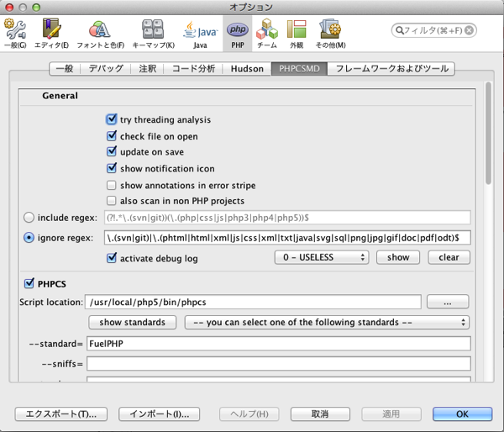Select the include regex radio button
Image resolution: width=504 pixels, height=432 pixels.
[x=29, y=218]
